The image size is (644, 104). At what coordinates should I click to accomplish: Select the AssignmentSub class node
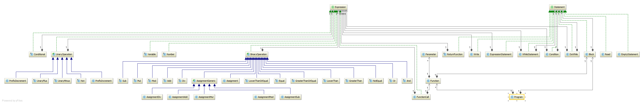[x=290, y=97]
